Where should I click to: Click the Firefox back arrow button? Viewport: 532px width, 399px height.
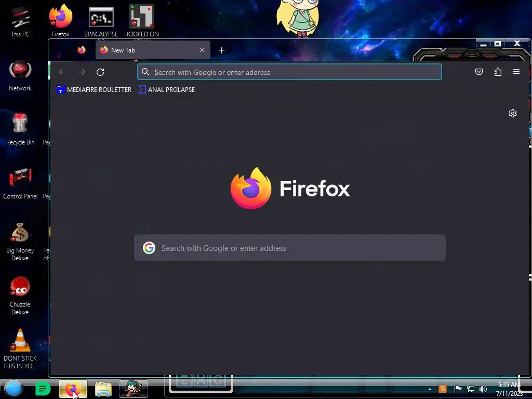coord(63,72)
